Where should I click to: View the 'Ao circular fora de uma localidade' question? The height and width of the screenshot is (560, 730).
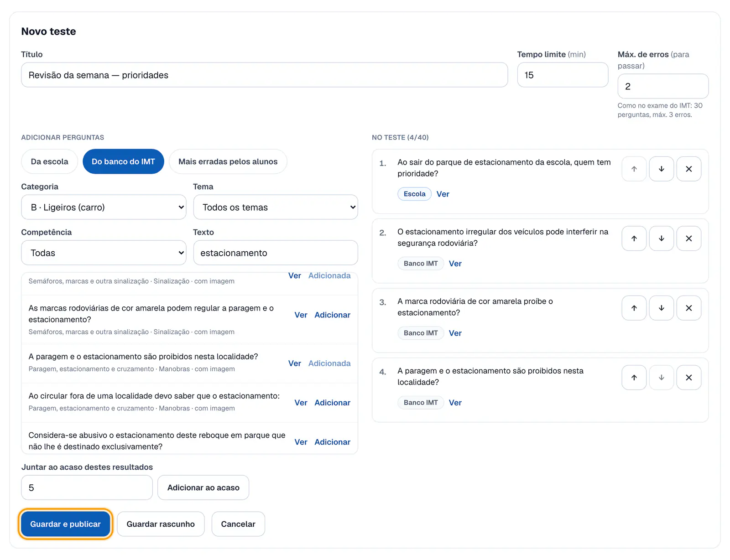pos(301,403)
